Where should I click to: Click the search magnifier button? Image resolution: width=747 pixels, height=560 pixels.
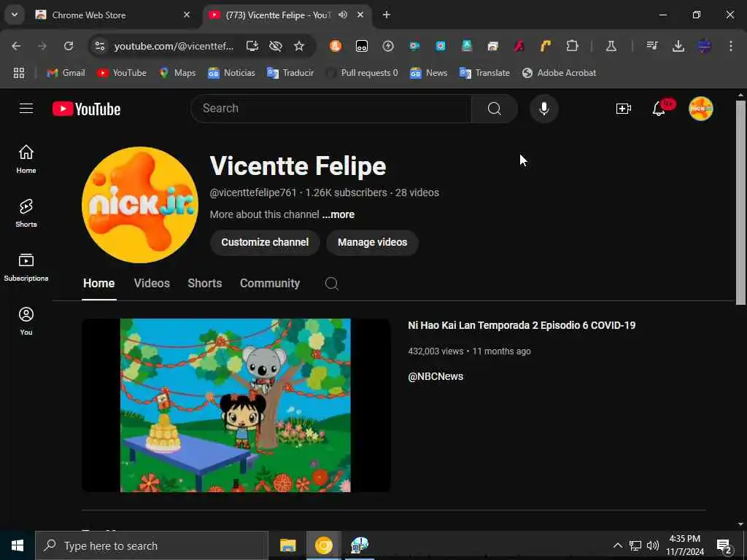tap(494, 109)
